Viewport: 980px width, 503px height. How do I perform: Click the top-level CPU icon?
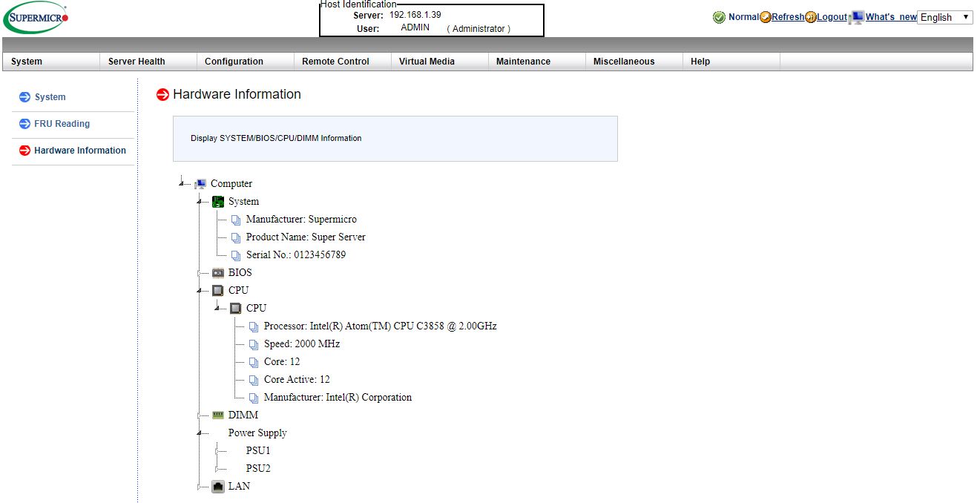(x=218, y=291)
